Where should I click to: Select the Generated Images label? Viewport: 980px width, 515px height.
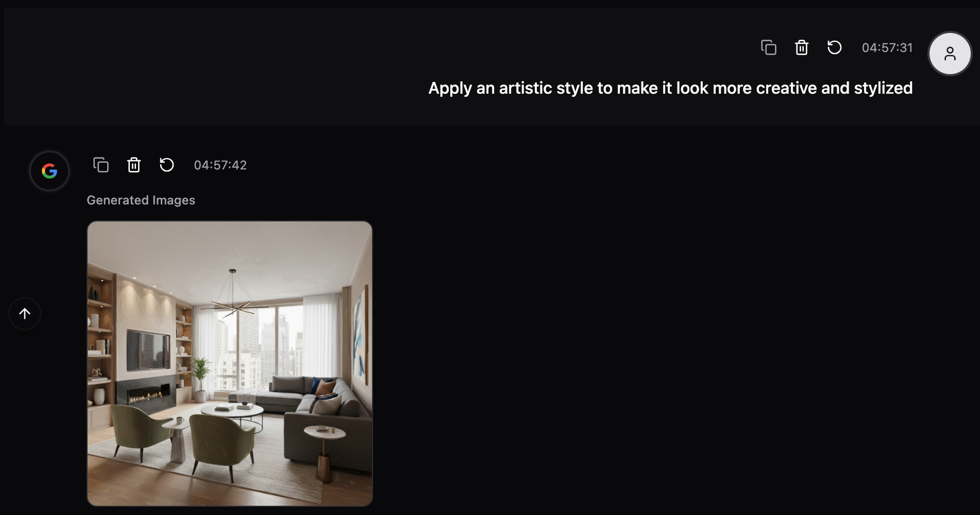(x=141, y=200)
